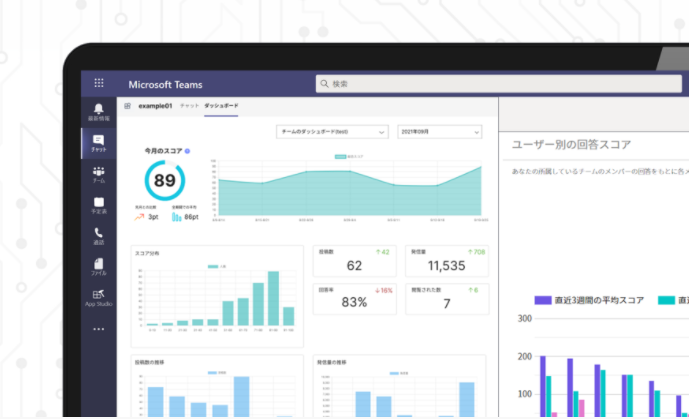This screenshot has height=419, width=689.
Task: Open the 予定表 calendar icon
Action: 98,206
